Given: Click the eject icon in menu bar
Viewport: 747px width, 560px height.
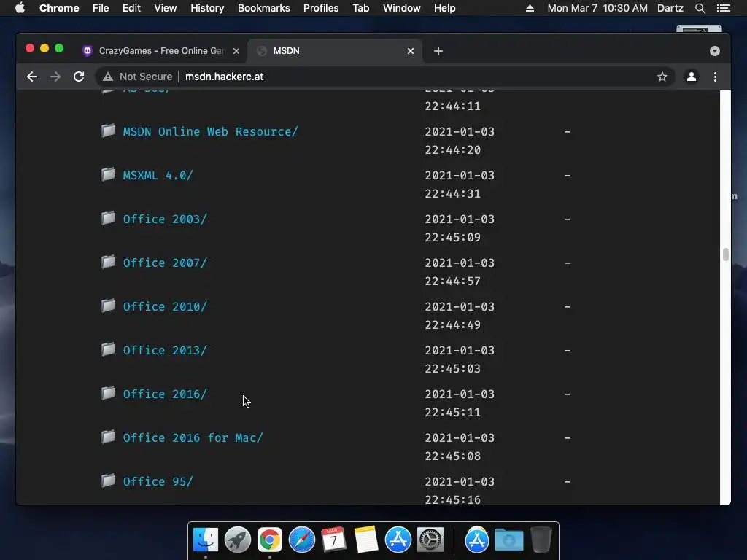Looking at the screenshot, I should click(x=530, y=8).
